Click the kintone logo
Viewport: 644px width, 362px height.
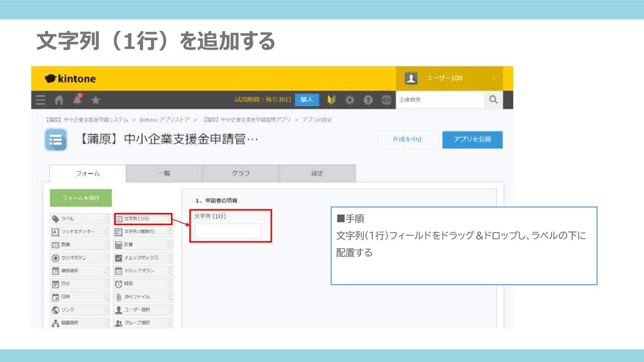click(70, 79)
